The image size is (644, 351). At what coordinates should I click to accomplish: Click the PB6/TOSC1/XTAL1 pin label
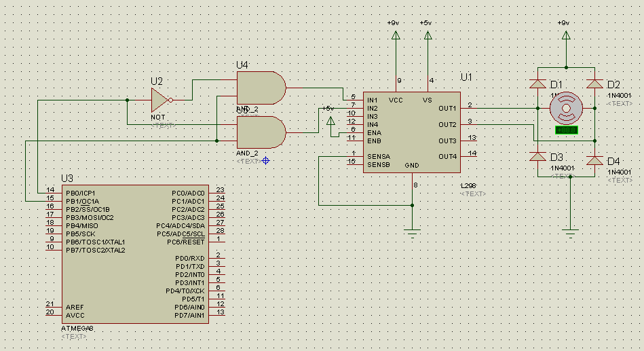coord(95,242)
